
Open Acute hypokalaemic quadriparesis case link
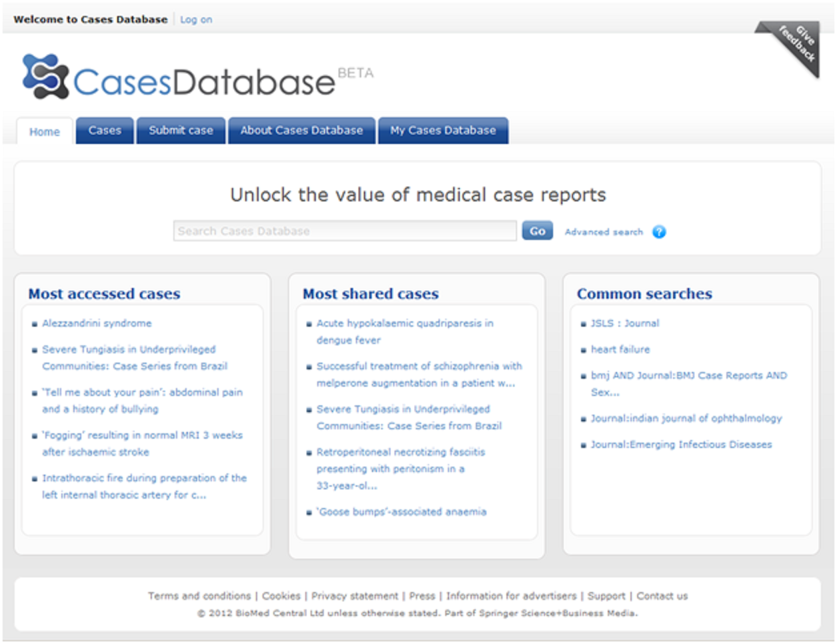pyautogui.click(x=405, y=323)
